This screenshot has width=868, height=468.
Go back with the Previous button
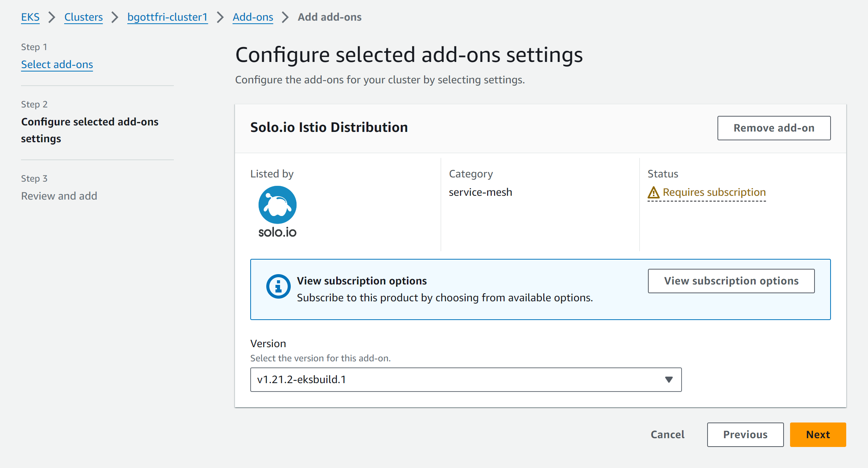[745, 435]
